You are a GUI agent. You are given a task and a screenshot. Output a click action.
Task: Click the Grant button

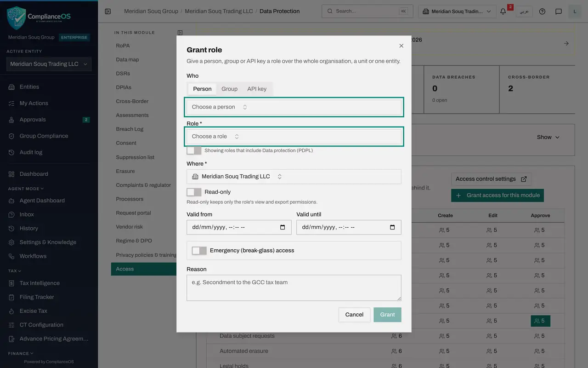tap(387, 315)
